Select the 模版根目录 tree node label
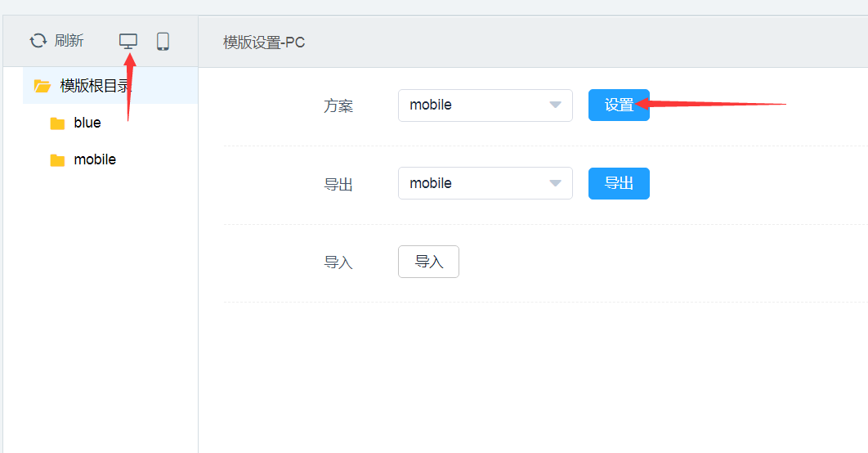The width and height of the screenshot is (868, 453). (x=95, y=86)
